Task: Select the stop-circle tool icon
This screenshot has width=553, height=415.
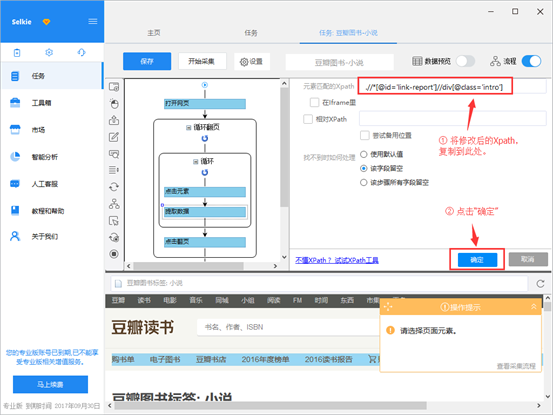Action: 114,254
